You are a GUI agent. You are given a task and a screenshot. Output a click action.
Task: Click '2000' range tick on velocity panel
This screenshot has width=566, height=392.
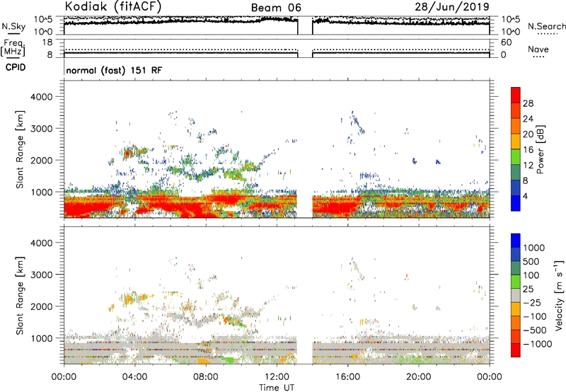click(x=41, y=306)
